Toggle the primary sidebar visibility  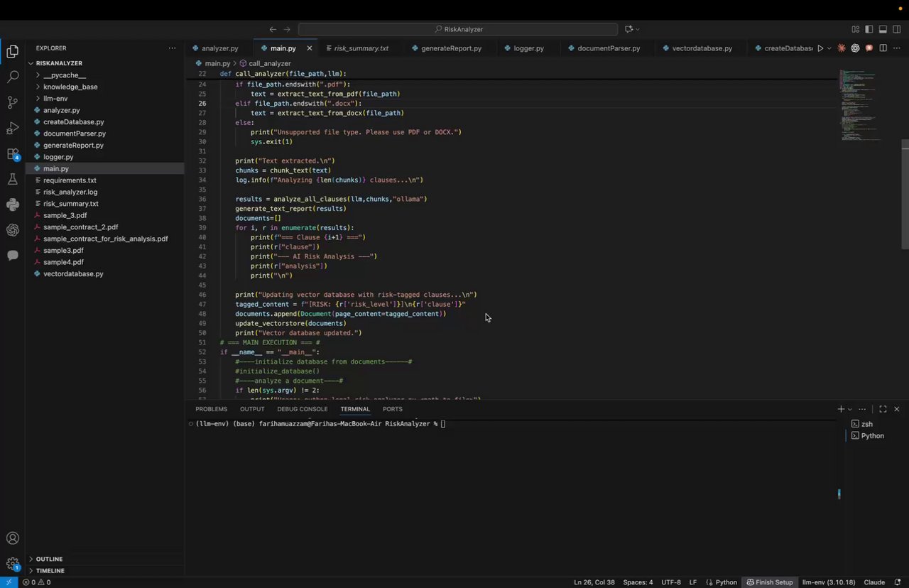click(x=869, y=29)
